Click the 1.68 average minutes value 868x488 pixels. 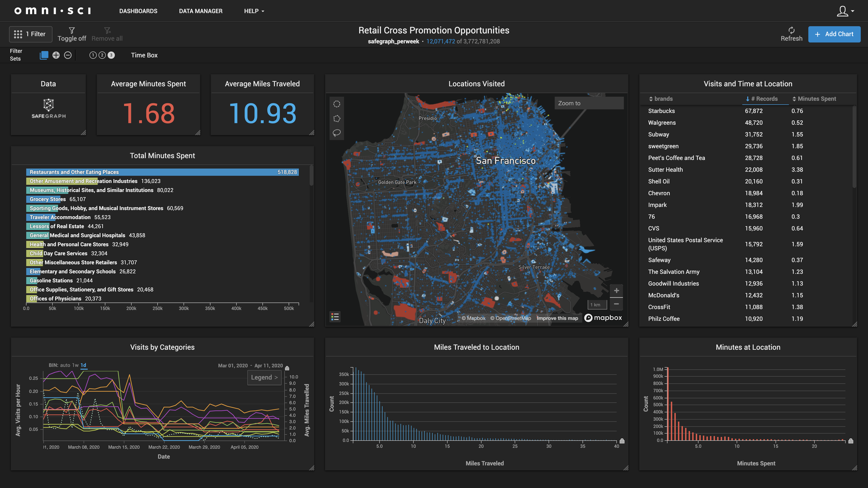click(x=149, y=113)
